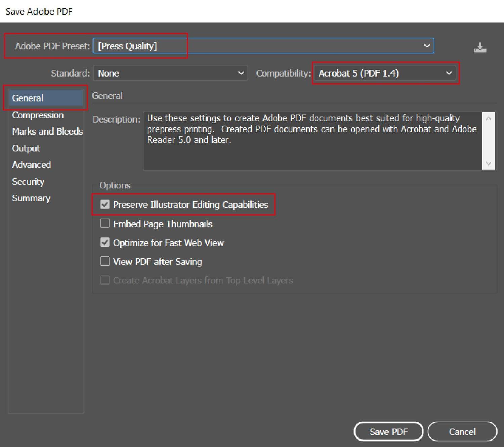Open the Standard dropdown showing None
Screen dimensions: 504x447
[170, 73]
